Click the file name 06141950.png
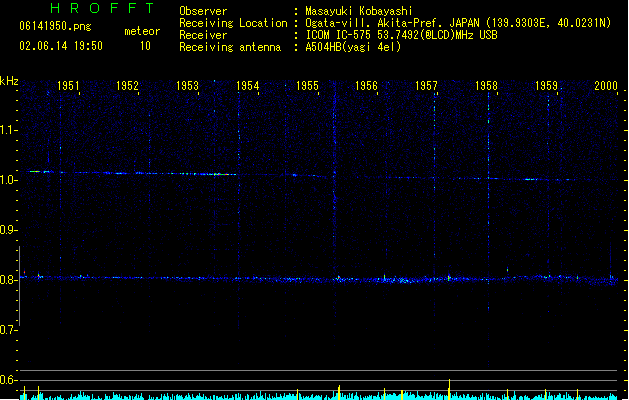This screenshot has height=400, width=629. click(x=55, y=26)
